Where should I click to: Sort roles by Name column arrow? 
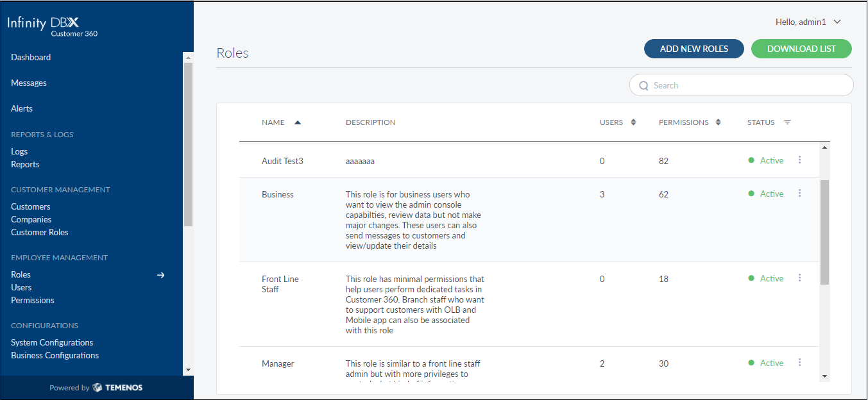[297, 122]
